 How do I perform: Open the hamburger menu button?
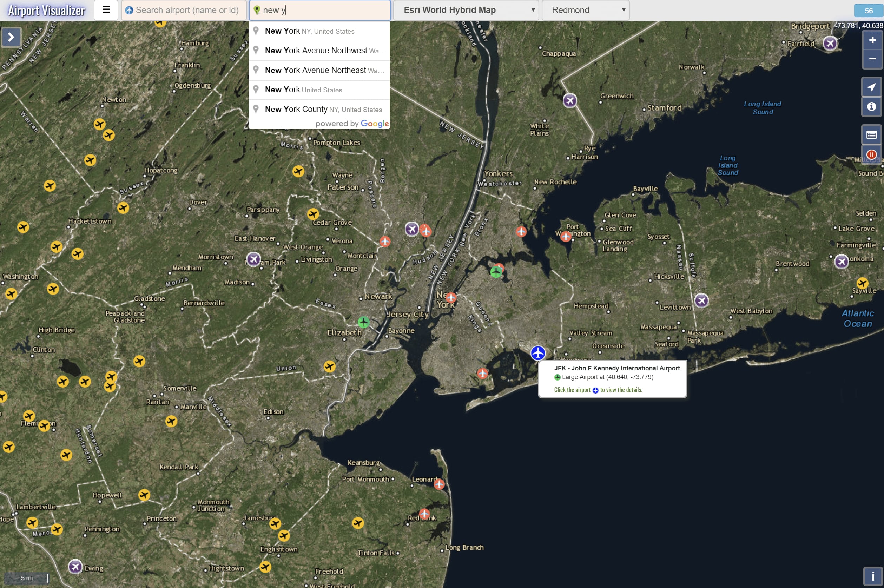pos(106,10)
